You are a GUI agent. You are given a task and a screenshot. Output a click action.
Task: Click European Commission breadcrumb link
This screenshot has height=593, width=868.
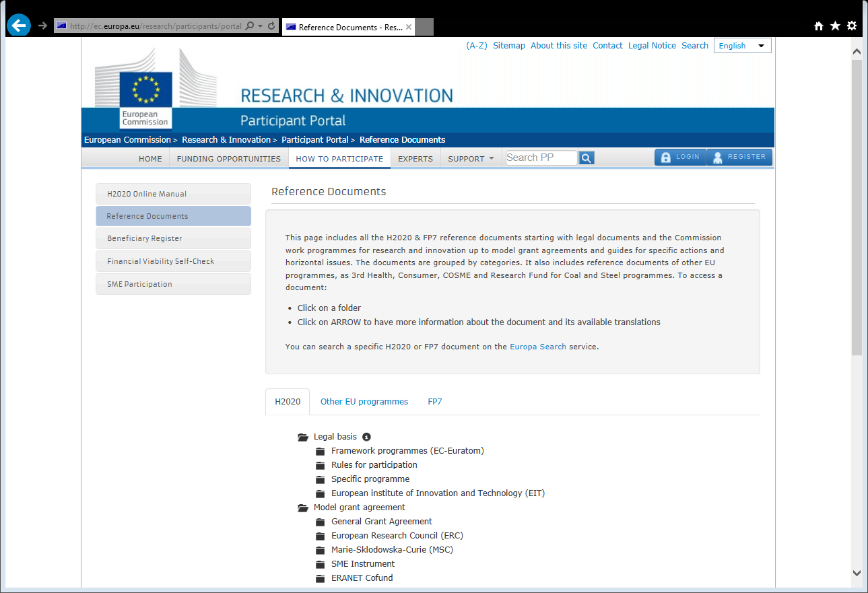[127, 140]
